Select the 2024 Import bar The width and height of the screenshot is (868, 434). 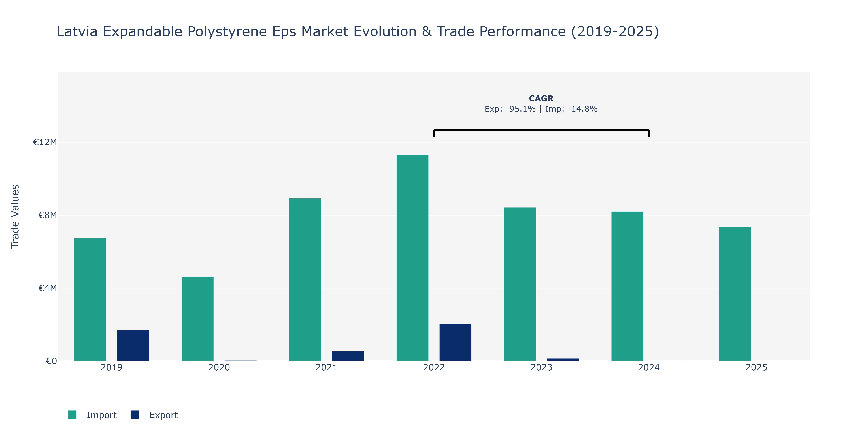point(627,286)
